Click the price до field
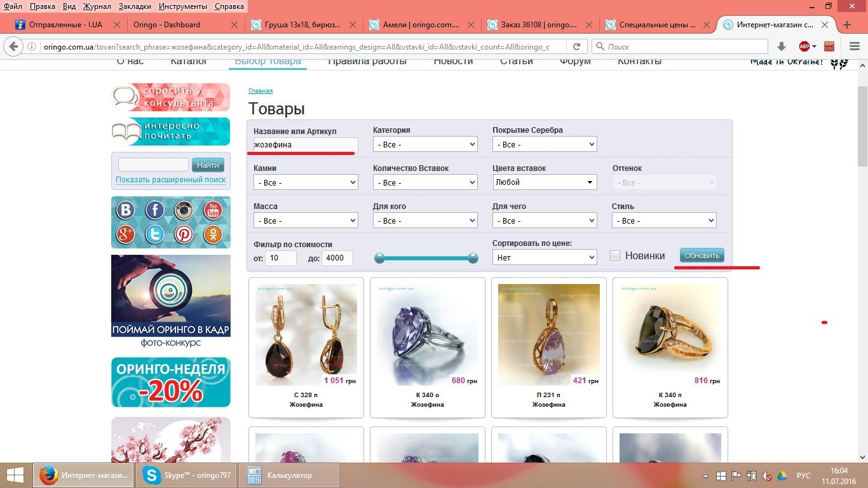The height and width of the screenshot is (488, 868). pyautogui.click(x=337, y=258)
